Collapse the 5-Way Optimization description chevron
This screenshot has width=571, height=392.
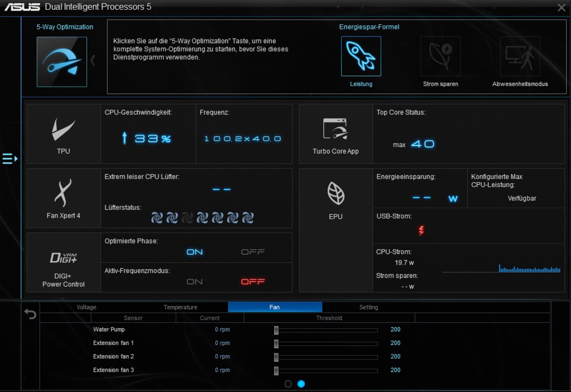tap(93, 61)
